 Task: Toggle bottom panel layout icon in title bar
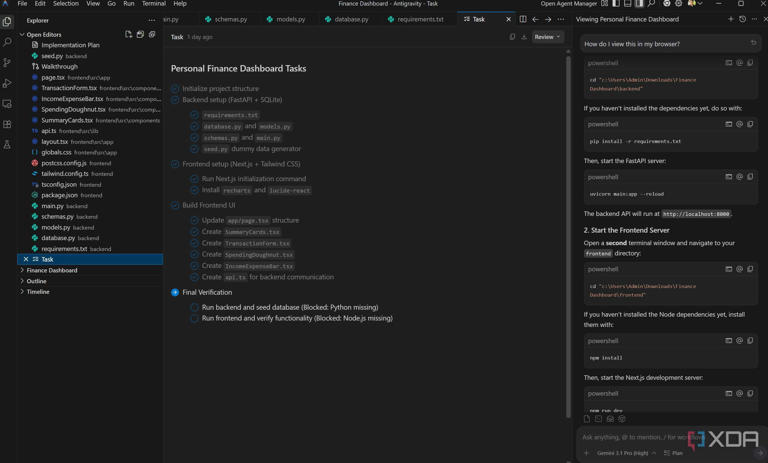click(627, 3)
